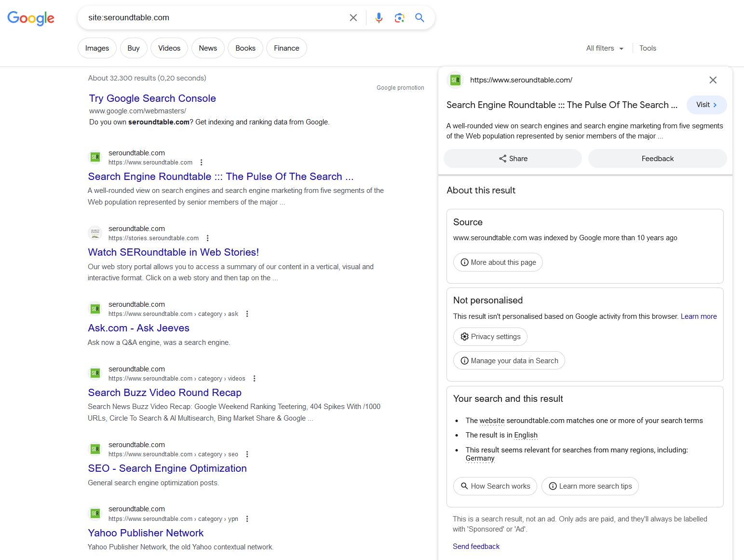The image size is (744, 560).
Task: Open three-dot menu for stories.seroundtable.com result
Action: click(208, 238)
